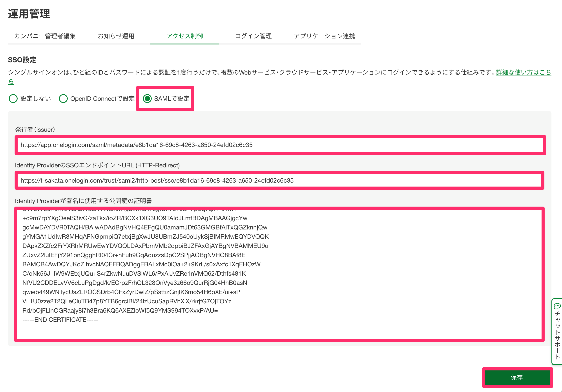Open the カンパニー管理者編集 tab

(x=45, y=36)
